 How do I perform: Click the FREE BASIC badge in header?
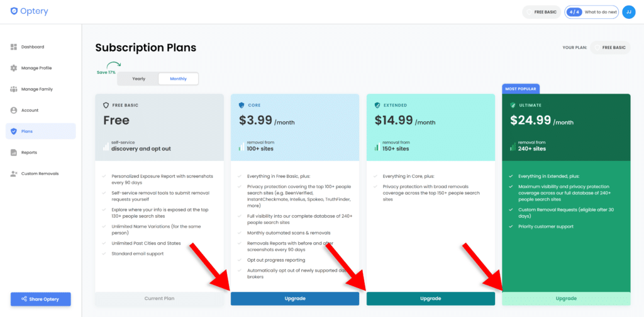coord(541,12)
